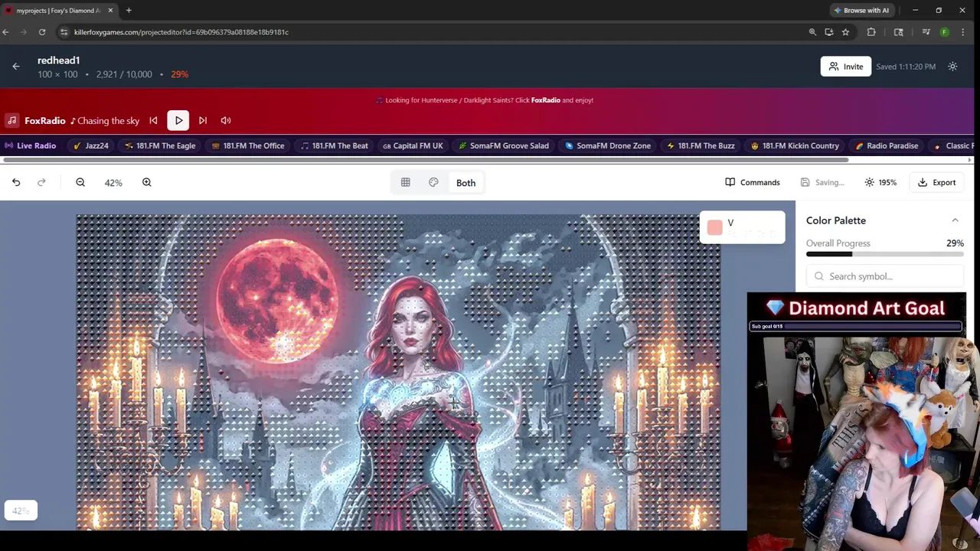Open a new browser tab
The width and height of the screenshot is (980, 551).
coord(129,10)
